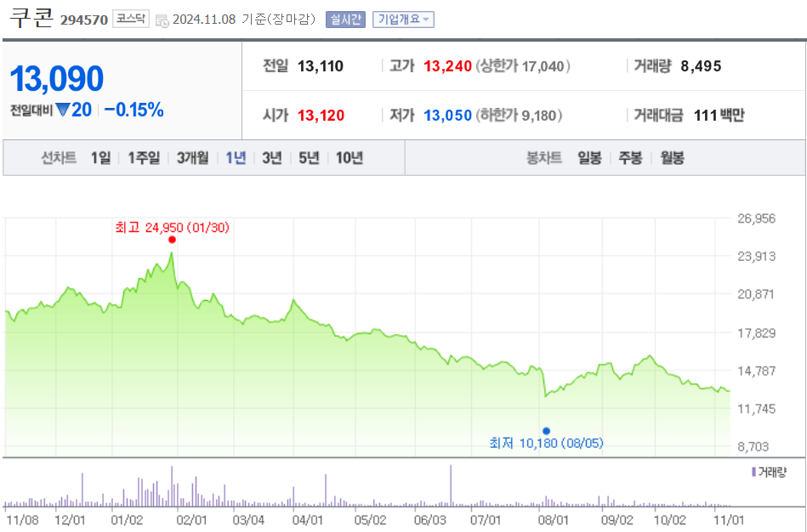Click the blue down-triangle change indicator
This screenshot has height=532, width=807.
[63, 110]
